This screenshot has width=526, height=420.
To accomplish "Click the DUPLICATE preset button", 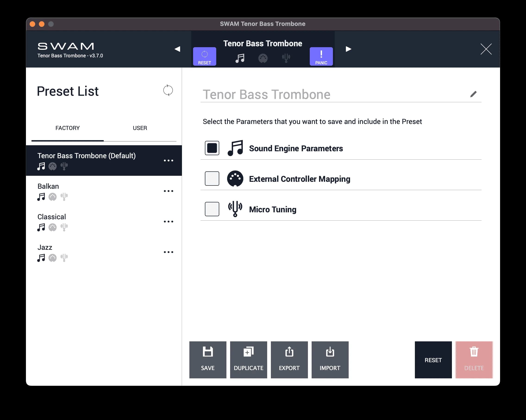I will [248, 360].
